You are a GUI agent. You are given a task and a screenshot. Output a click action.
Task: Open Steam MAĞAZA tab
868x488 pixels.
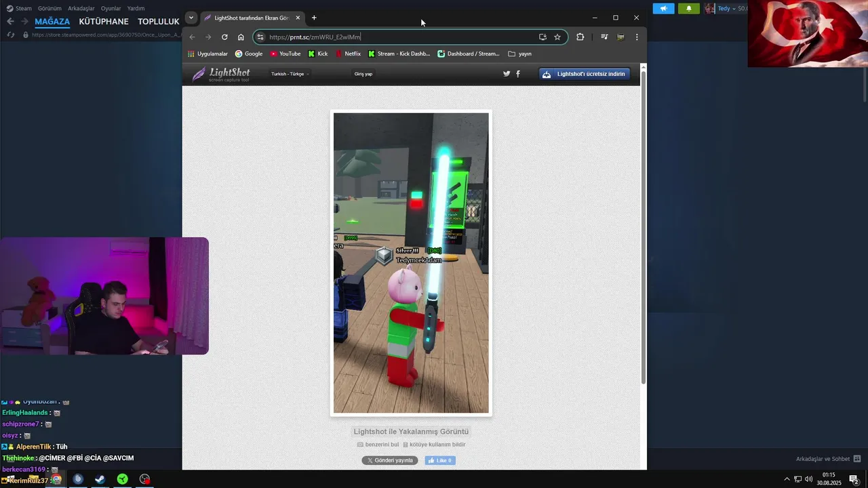pyautogui.click(x=52, y=22)
